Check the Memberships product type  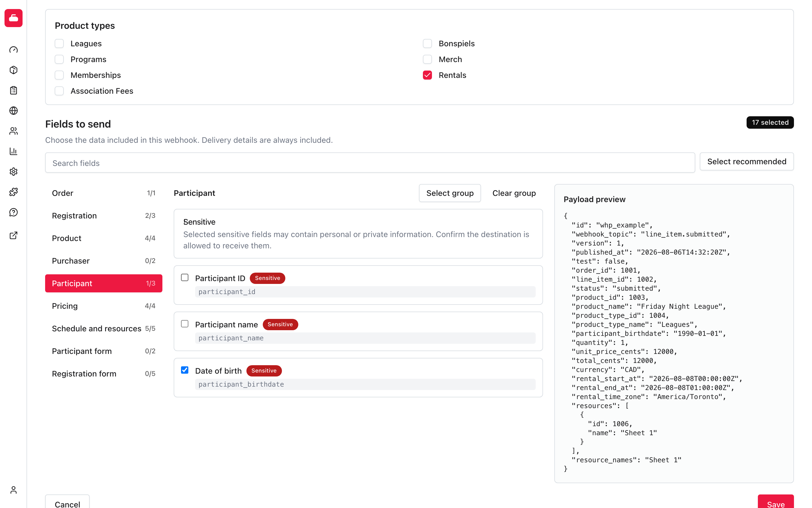click(x=59, y=75)
